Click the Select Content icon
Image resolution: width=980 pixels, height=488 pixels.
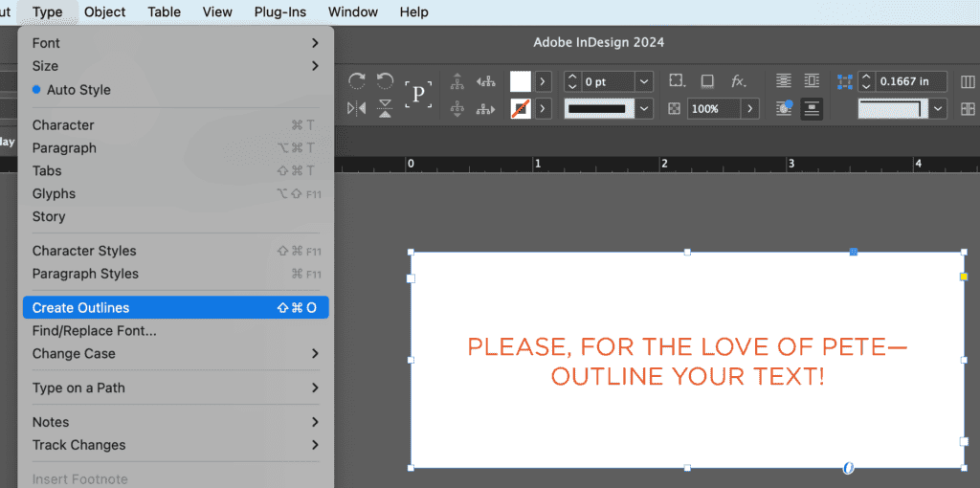coord(457,109)
